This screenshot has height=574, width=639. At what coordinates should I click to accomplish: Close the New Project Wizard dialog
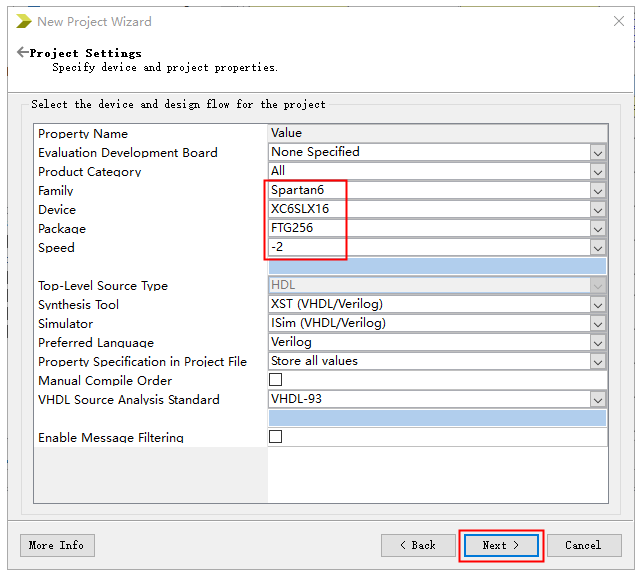coord(618,21)
